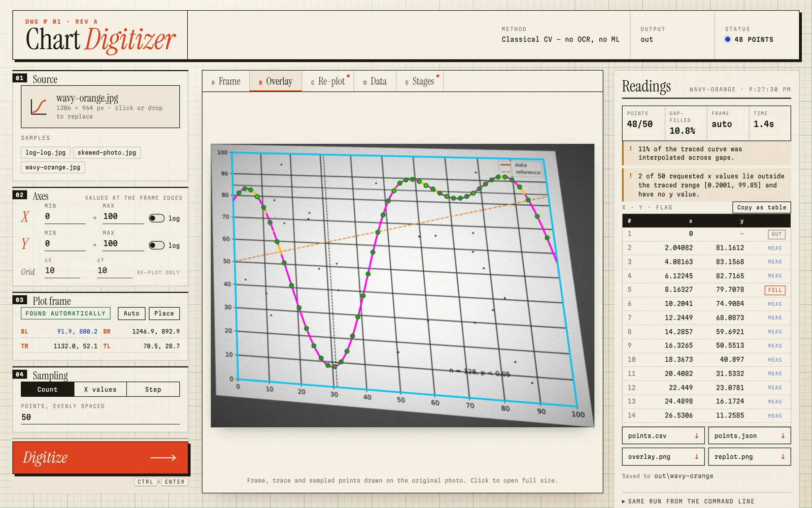This screenshot has width=812, height=508.
Task: Click the X axis MIN field
Action: pyautogui.click(x=65, y=217)
